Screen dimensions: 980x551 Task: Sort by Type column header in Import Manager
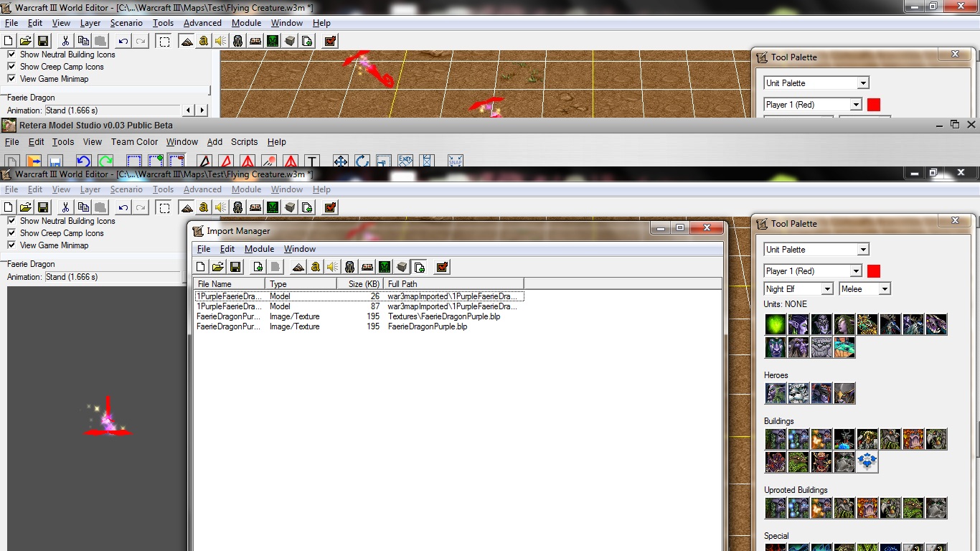tap(301, 284)
